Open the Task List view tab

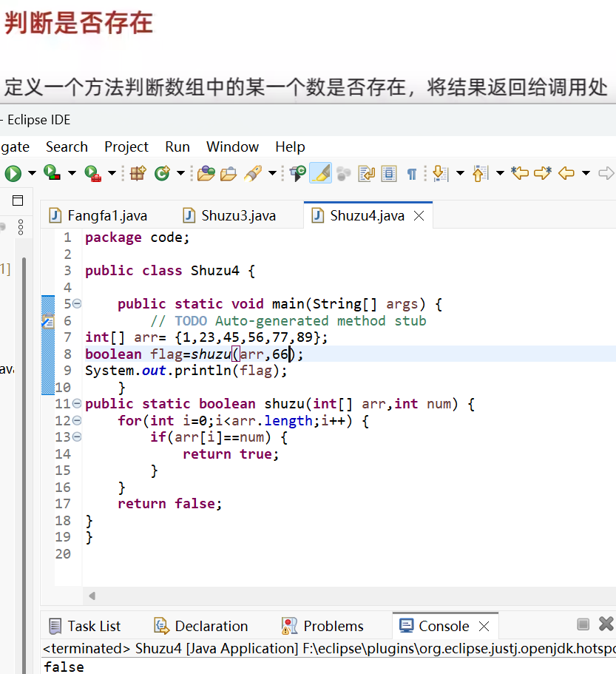click(x=85, y=627)
